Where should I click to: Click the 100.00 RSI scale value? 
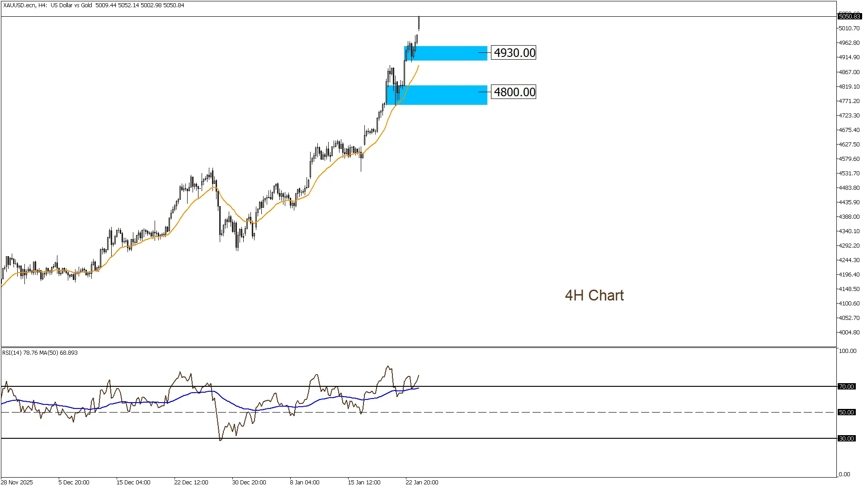(x=847, y=351)
